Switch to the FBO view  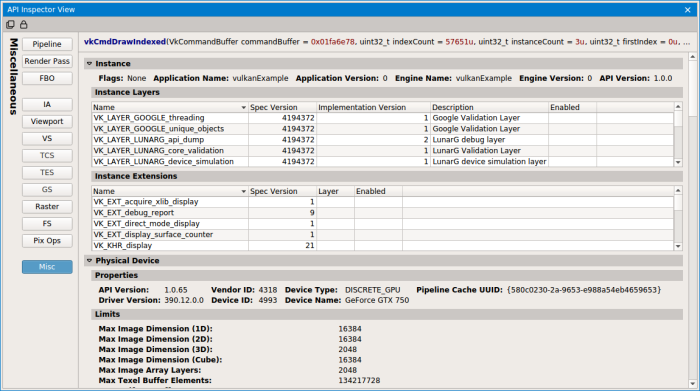(47, 78)
